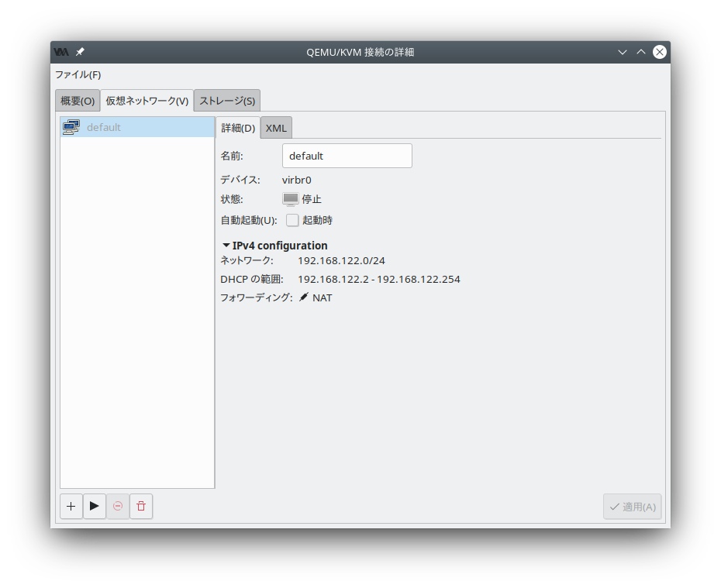Click the network name input field
The width and height of the screenshot is (721, 588).
coord(347,156)
